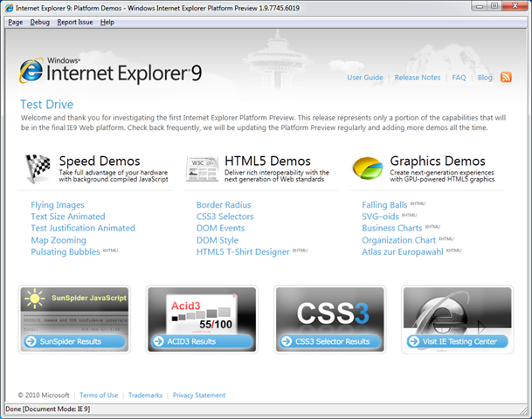Viewport: 532px width, 419px height.
Task: Click the pie chart Graphics Demos icon
Action: pos(368,168)
